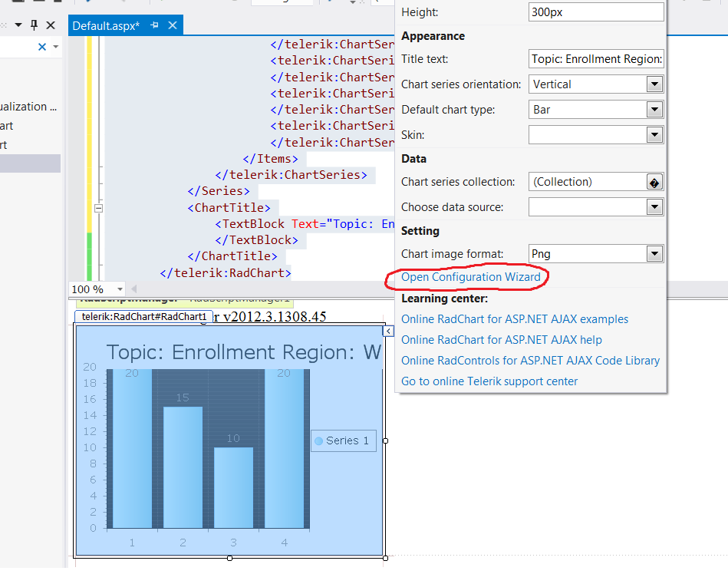Select TextBlock Text attribute line

click(x=305, y=224)
